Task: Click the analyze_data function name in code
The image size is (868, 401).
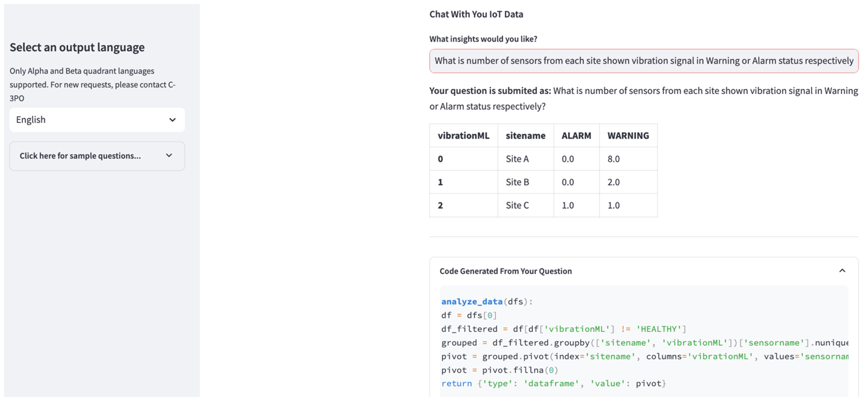Action: 472,301
